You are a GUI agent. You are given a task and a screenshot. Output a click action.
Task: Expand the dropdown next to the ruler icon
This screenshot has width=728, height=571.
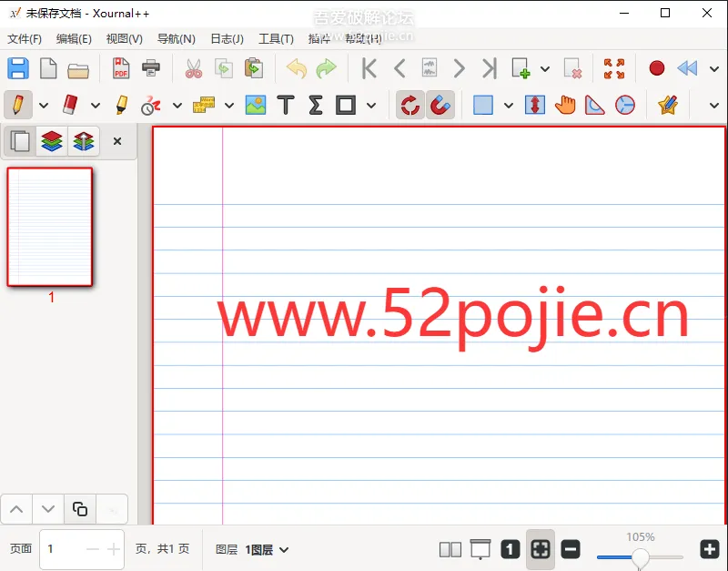point(229,106)
